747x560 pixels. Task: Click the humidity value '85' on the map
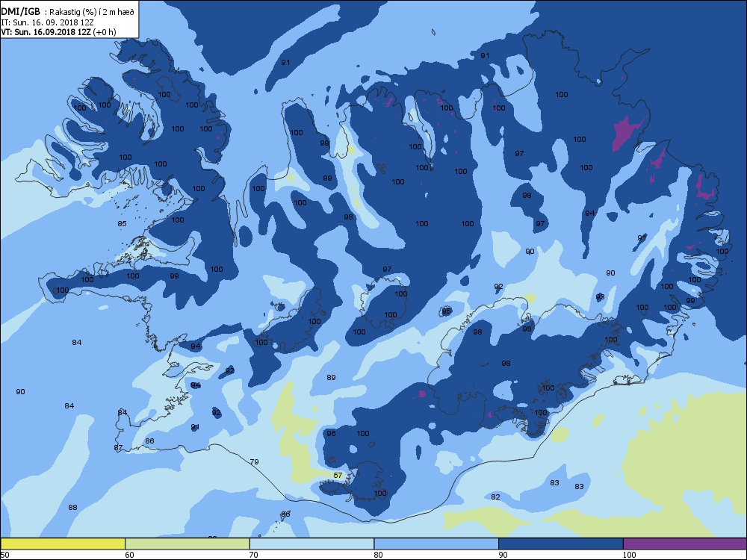(x=122, y=224)
